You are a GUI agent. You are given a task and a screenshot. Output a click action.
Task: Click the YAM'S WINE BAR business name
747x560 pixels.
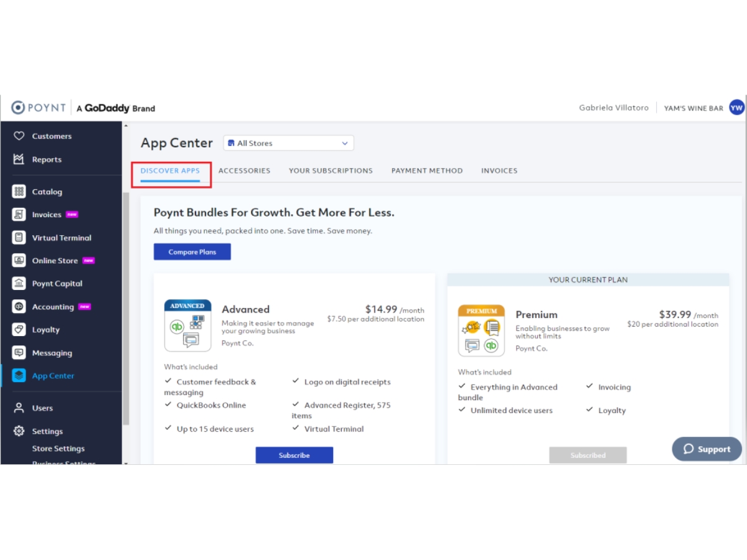click(693, 108)
